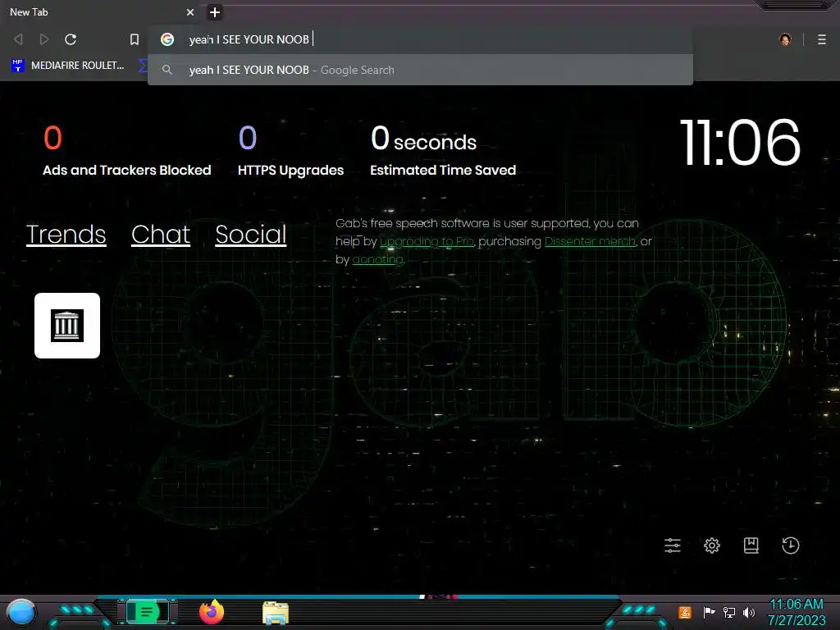Open the Chat link
Viewport: 840px width, 630px height.
161,235
